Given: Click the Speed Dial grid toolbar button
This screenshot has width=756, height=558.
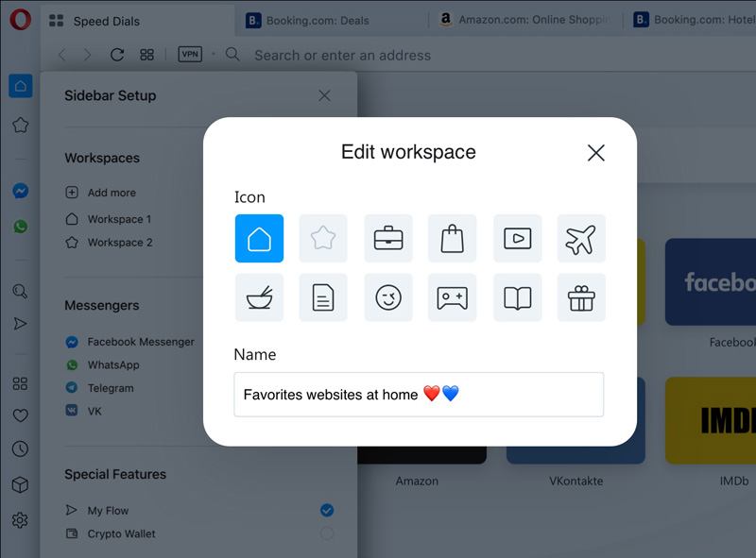Looking at the screenshot, I should point(146,55).
